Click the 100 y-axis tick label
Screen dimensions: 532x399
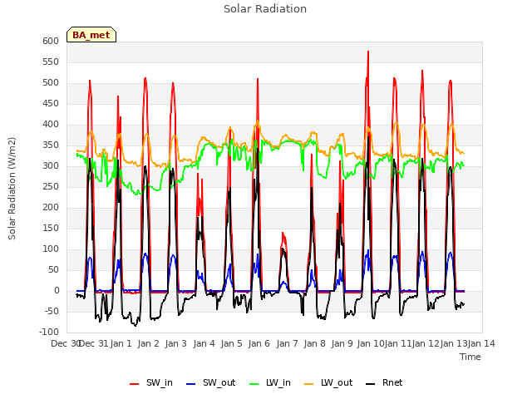coord(51,249)
